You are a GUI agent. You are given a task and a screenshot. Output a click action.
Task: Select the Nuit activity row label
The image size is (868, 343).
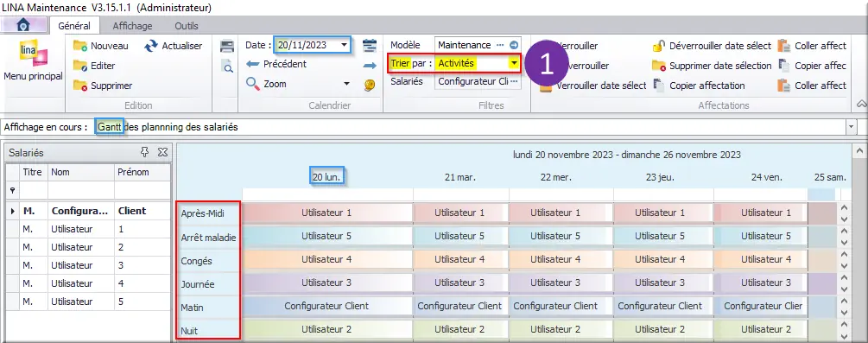189,331
